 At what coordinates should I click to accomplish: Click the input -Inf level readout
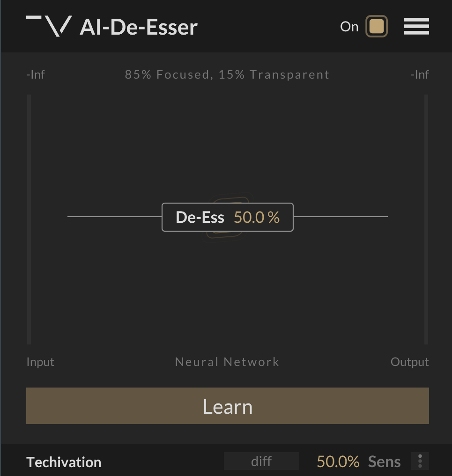coord(36,74)
